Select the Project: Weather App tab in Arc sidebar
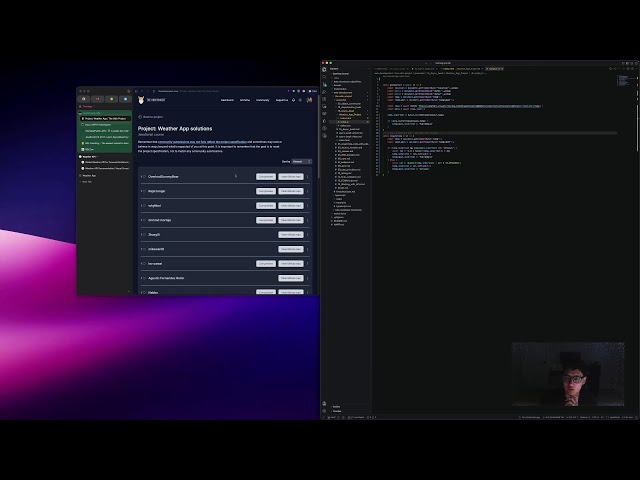640x480 pixels. [106, 118]
